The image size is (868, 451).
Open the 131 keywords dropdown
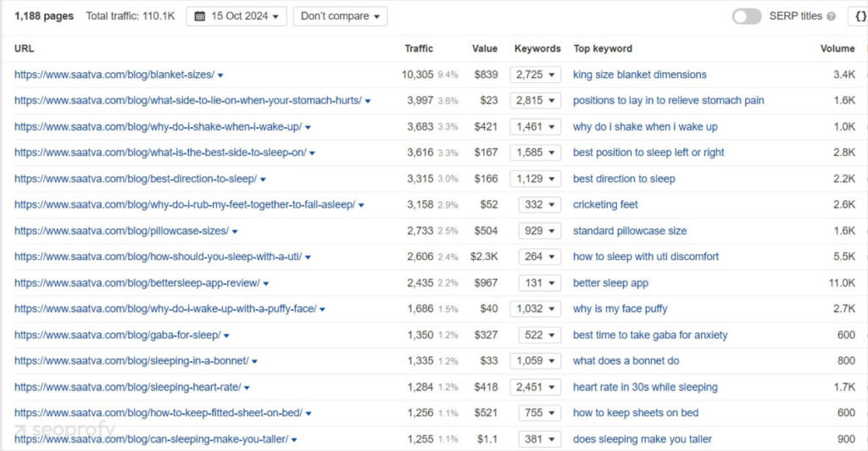coord(540,283)
